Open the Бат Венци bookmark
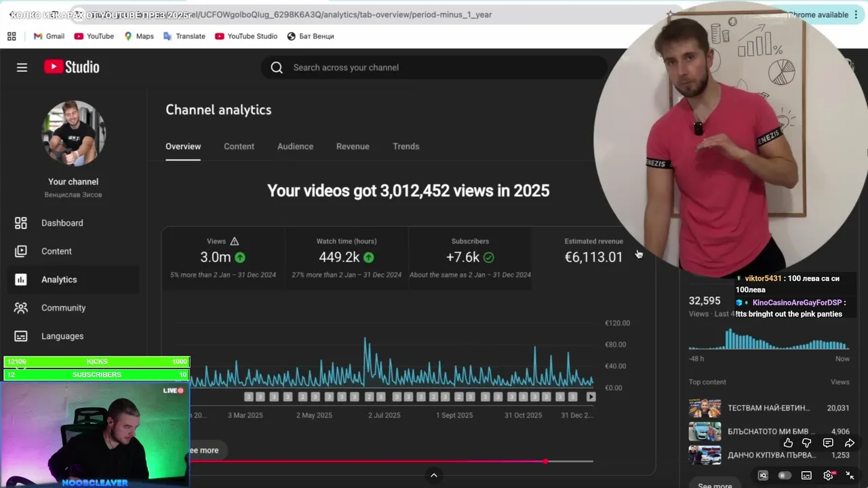Image resolution: width=868 pixels, height=488 pixels. click(311, 36)
